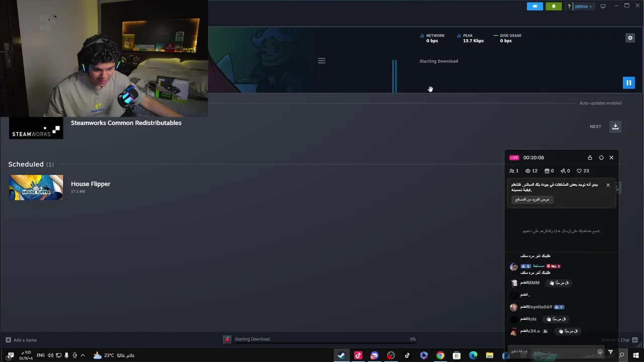The height and width of the screenshot is (362, 644).
Task: Open download settings gear icon
Action: tap(630, 38)
